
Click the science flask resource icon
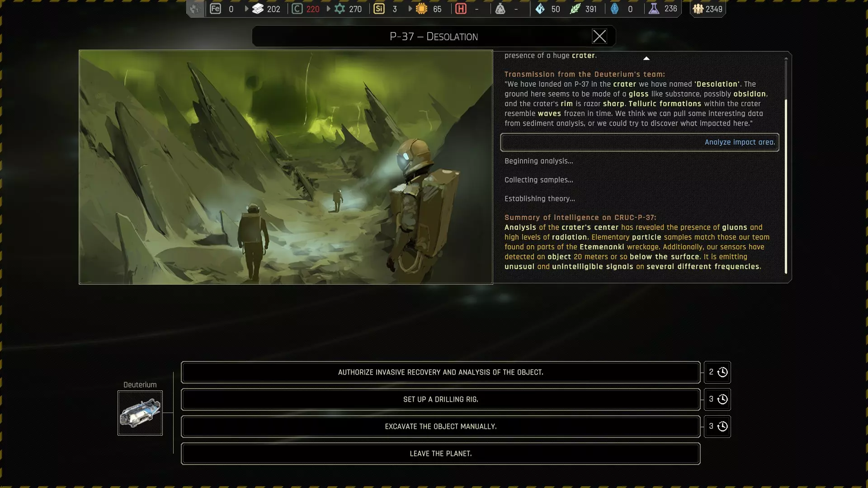pyautogui.click(x=654, y=9)
